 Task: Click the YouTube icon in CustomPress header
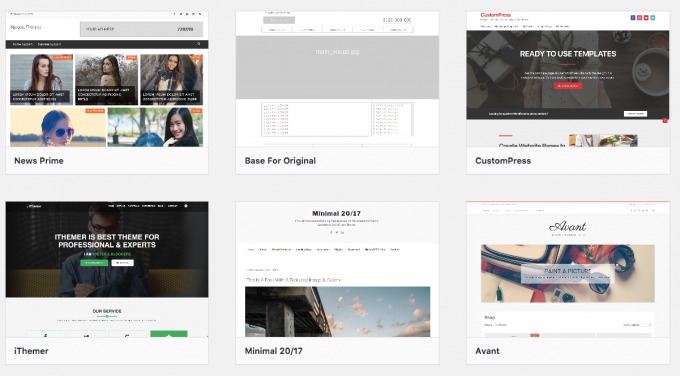[646, 18]
